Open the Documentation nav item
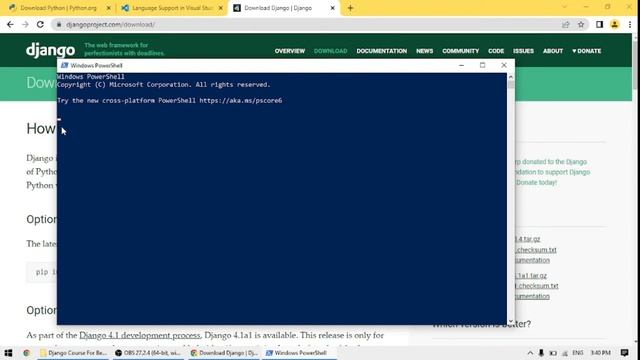The height and width of the screenshot is (360, 640). coord(382,51)
